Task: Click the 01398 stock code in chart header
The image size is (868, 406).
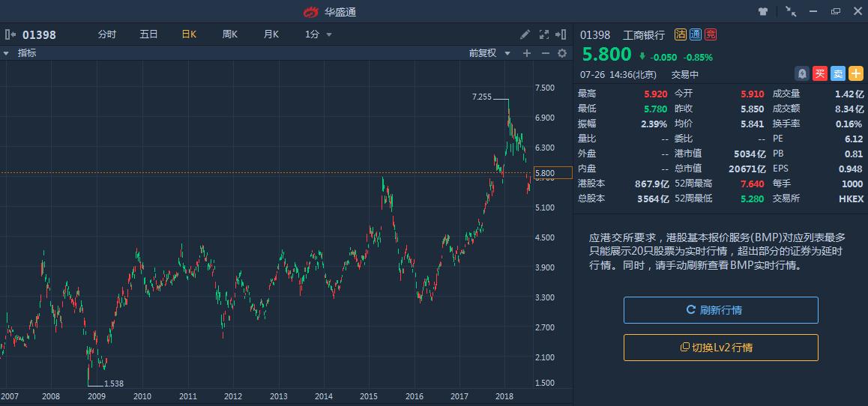Action: tap(39, 35)
